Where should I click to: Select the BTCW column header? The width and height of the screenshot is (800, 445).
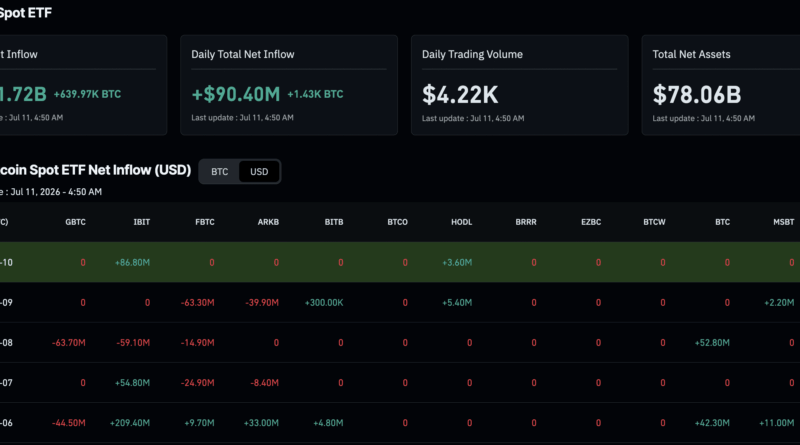click(x=655, y=222)
